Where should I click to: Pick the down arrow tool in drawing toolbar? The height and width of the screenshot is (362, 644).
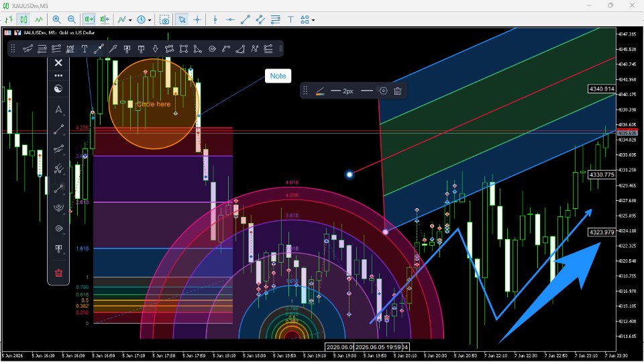155,49
